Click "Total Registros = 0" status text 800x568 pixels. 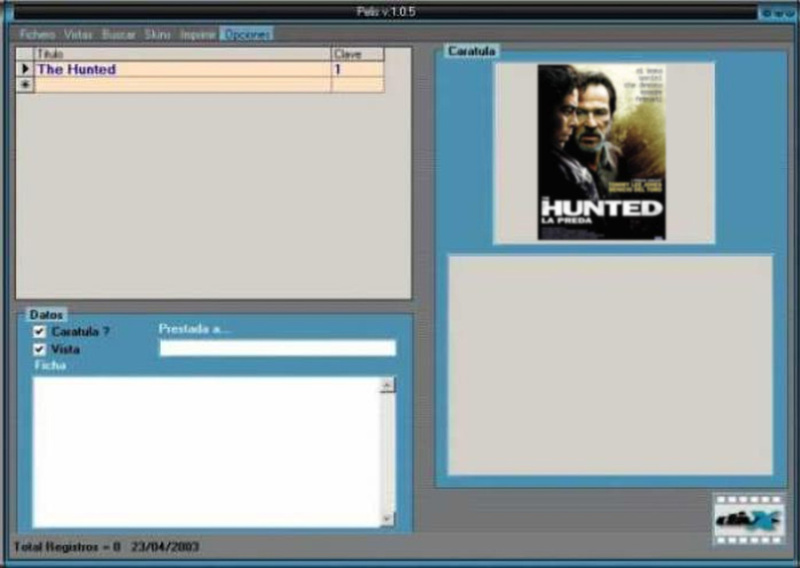(67, 547)
